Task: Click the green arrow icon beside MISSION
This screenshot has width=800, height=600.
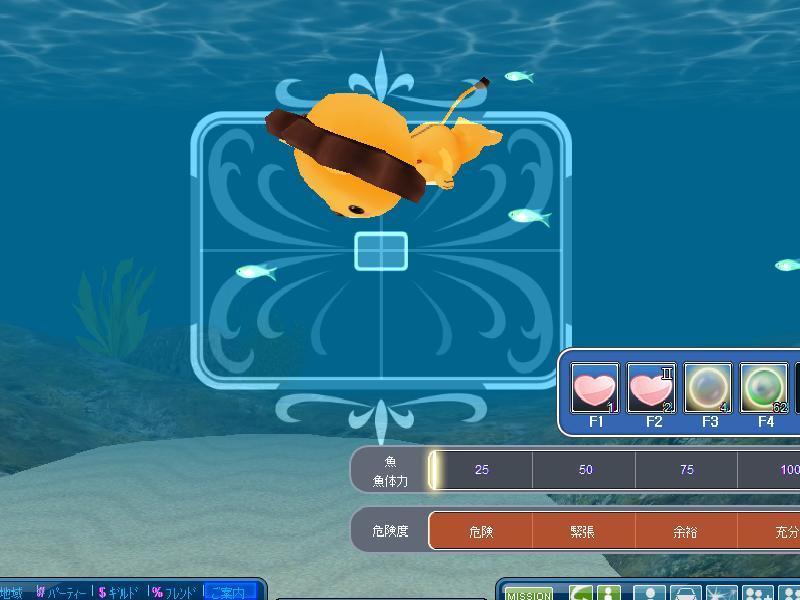Action: 581,594
